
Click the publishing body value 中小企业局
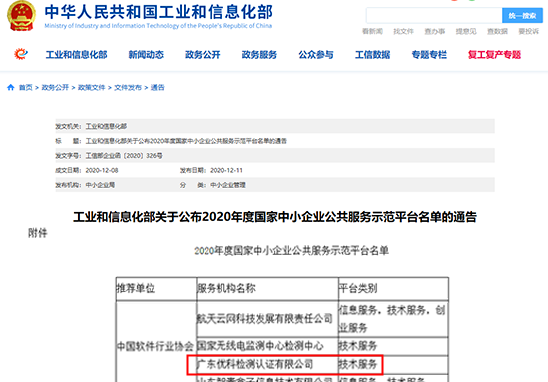(100, 185)
